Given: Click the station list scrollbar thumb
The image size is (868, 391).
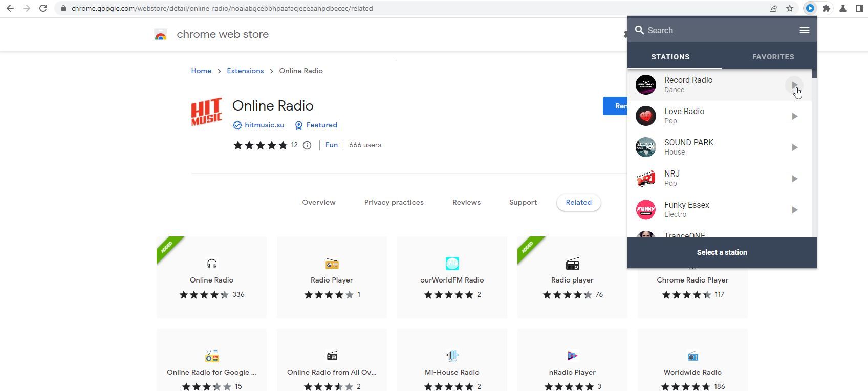Looking at the screenshot, I should [x=814, y=73].
